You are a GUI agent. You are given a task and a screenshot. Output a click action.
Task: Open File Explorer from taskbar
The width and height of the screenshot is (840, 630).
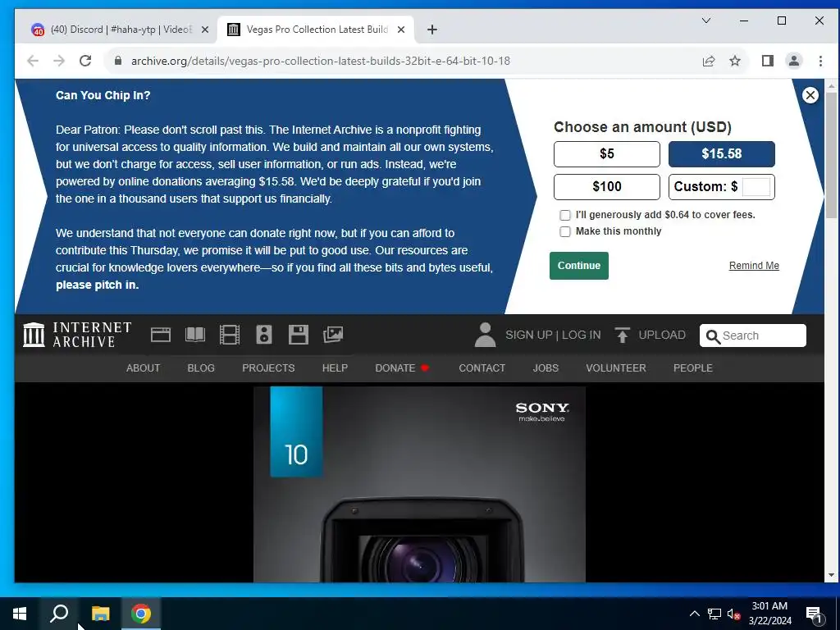click(x=100, y=614)
